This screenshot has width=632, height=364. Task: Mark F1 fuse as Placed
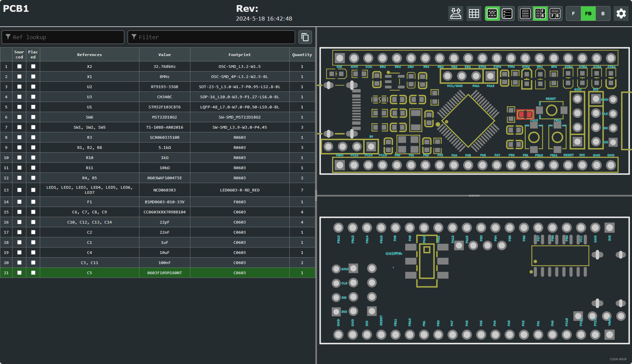[33, 202]
